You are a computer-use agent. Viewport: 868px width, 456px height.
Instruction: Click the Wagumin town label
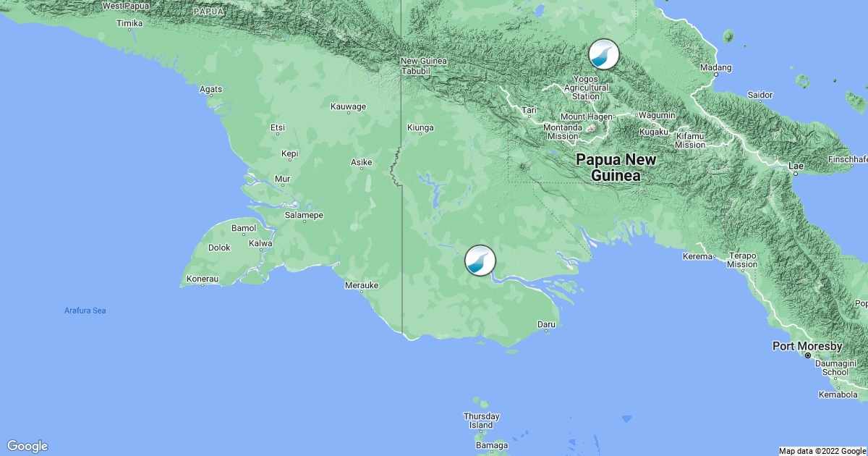pyautogui.click(x=657, y=115)
